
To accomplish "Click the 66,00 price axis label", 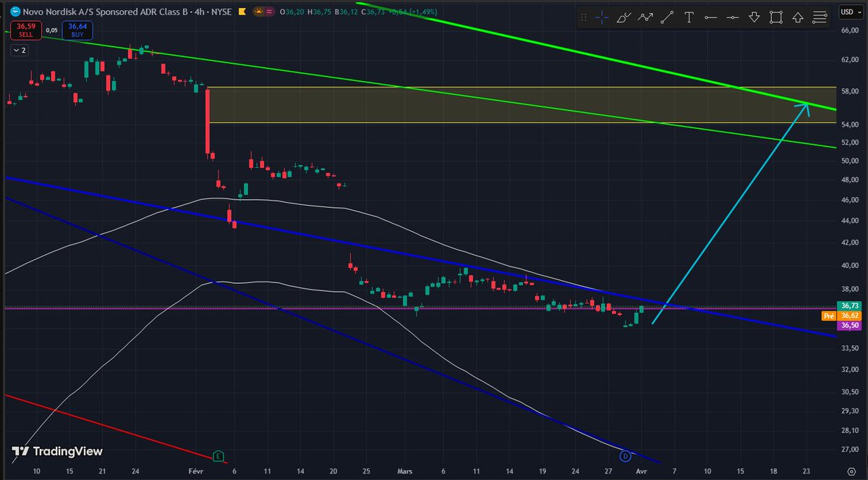I will tap(849, 30).
